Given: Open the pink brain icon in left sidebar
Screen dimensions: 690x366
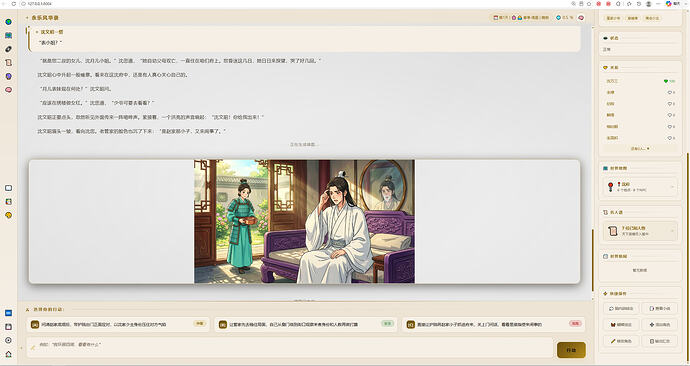Looking at the screenshot, I should click(x=8, y=90).
